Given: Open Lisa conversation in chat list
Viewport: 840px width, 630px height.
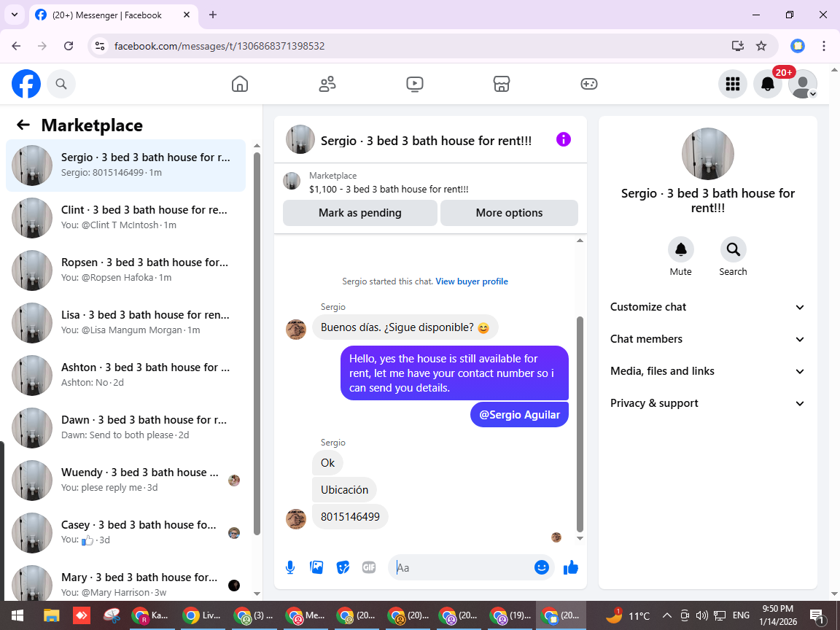Looking at the screenshot, I should click(126, 322).
